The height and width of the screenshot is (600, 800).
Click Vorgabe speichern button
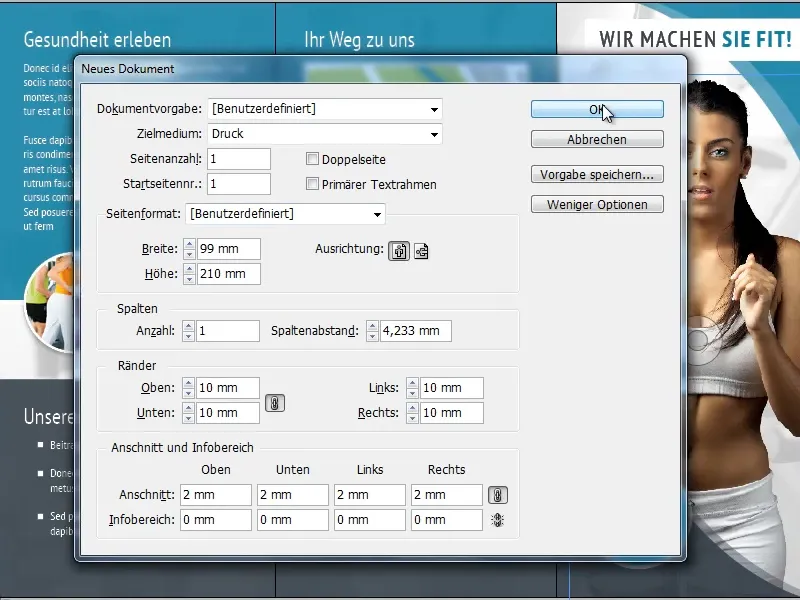597,174
